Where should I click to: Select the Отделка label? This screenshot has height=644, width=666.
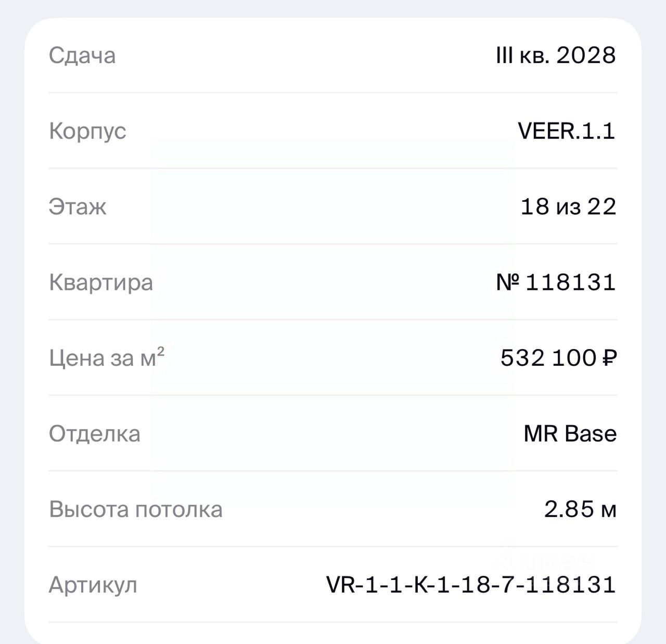pos(95,433)
